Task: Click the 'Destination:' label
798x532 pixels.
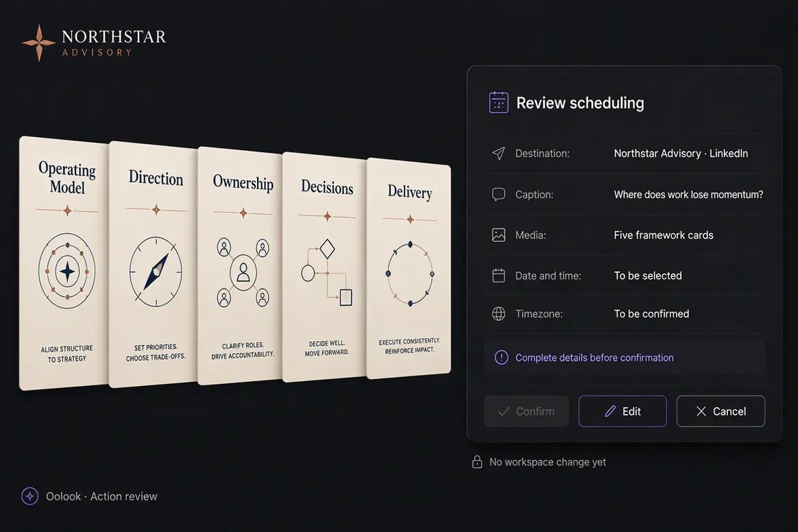Action: click(x=542, y=154)
